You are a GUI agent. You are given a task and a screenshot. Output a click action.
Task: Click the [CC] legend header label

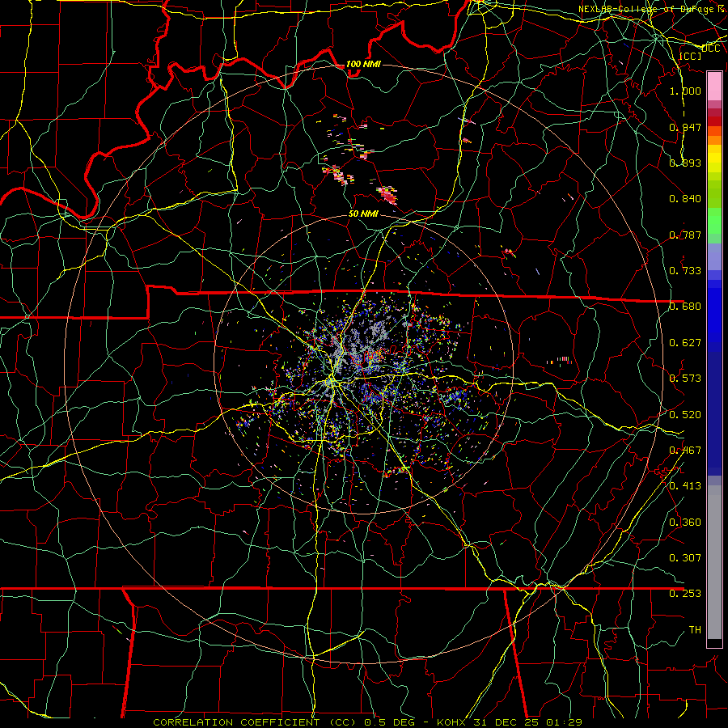[x=690, y=56]
